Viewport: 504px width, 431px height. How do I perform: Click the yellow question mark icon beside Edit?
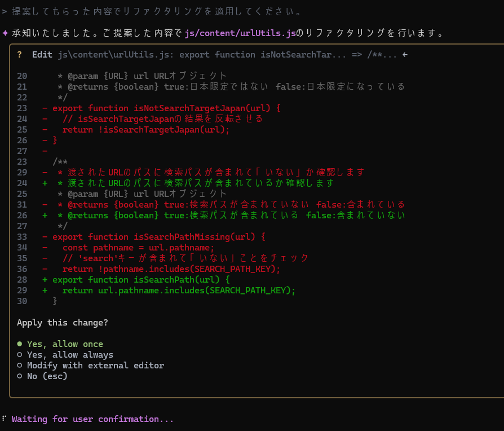point(20,54)
